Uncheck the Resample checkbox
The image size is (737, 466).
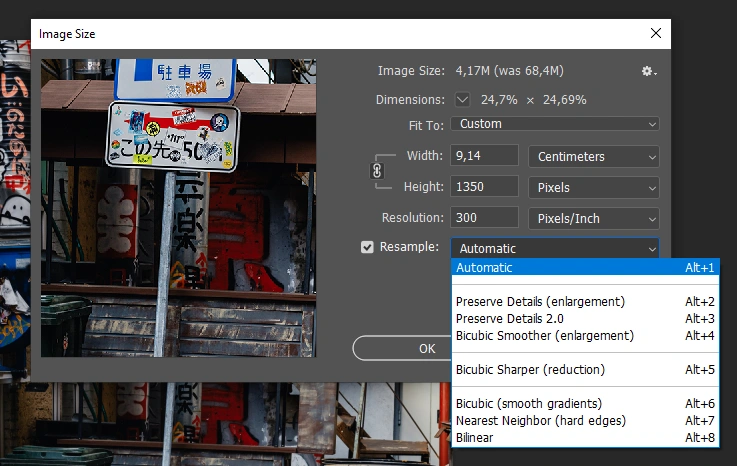point(367,247)
